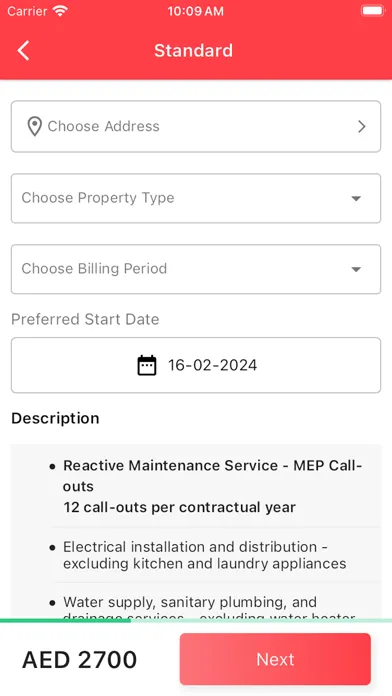Tap the Wi-Fi status icon

click(x=59, y=11)
